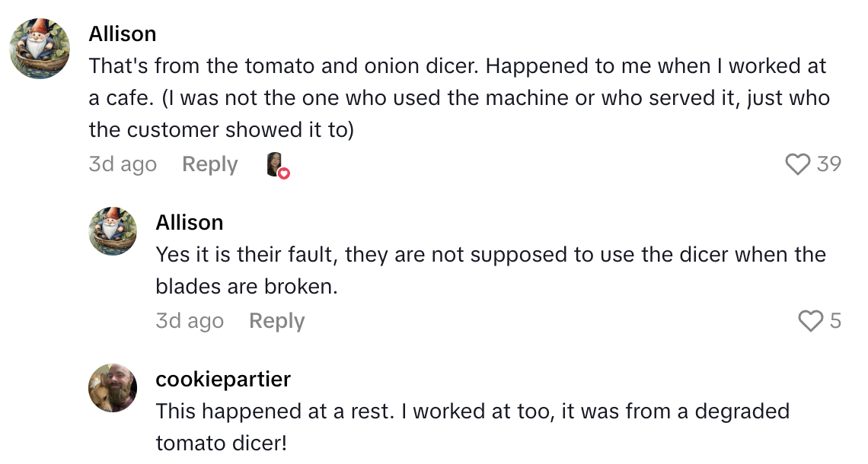The height and width of the screenshot is (464, 868).
Task: Reply to the 'Yes it is their fault' comment
Action: pos(276,321)
